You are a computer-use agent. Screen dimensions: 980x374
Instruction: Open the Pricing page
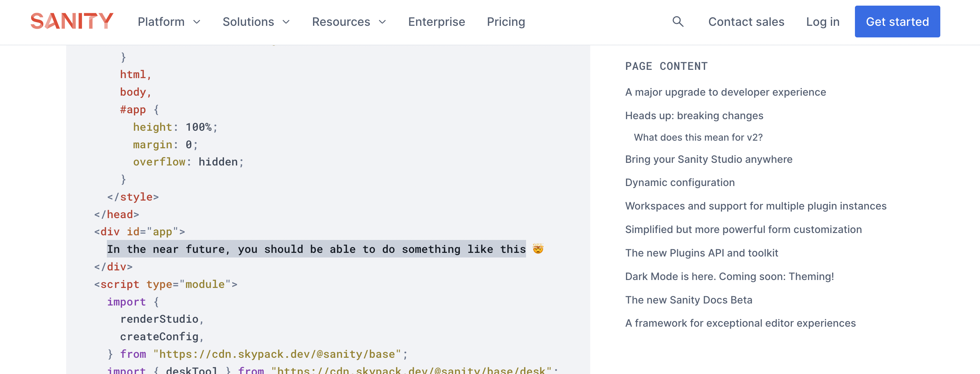coord(506,22)
